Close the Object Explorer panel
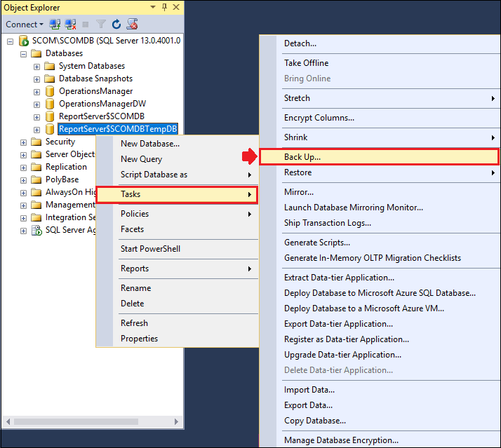 (176, 7)
